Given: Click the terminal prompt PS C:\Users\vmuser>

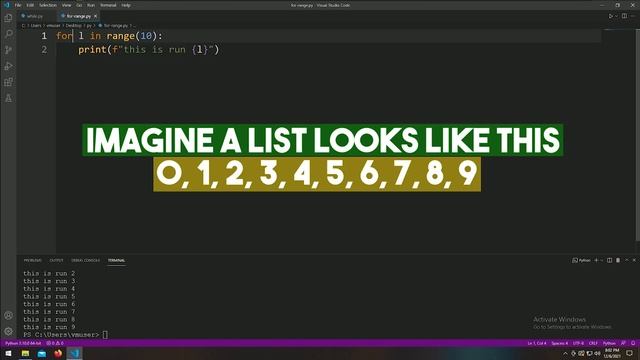Looking at the screenshot, I should [61, 335].
